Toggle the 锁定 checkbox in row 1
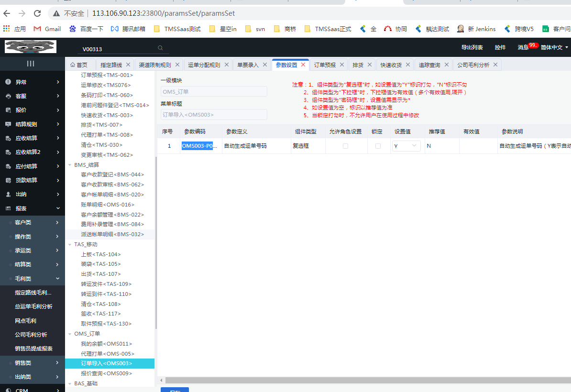 (378, 146)
